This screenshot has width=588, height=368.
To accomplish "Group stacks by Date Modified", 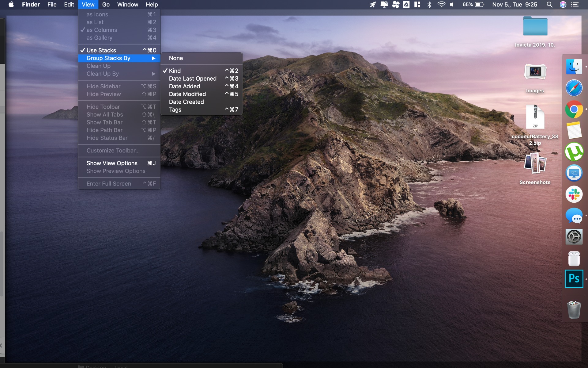I will [x=202, y=94].
